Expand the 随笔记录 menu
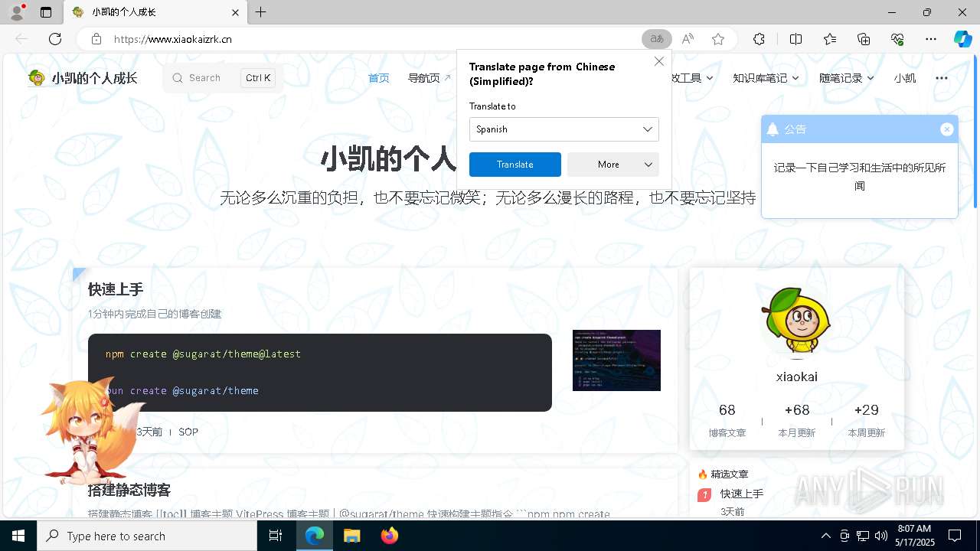 [847, 78]
